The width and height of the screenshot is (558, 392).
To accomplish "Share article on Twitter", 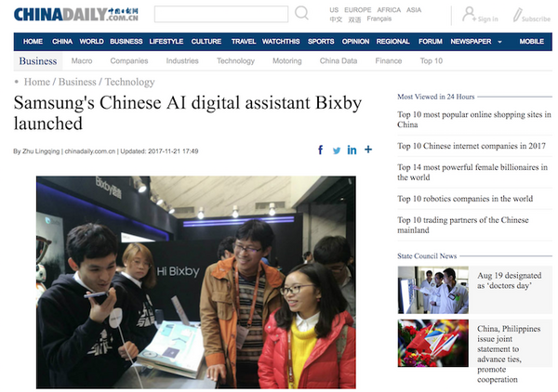I will tap(337, 150).
